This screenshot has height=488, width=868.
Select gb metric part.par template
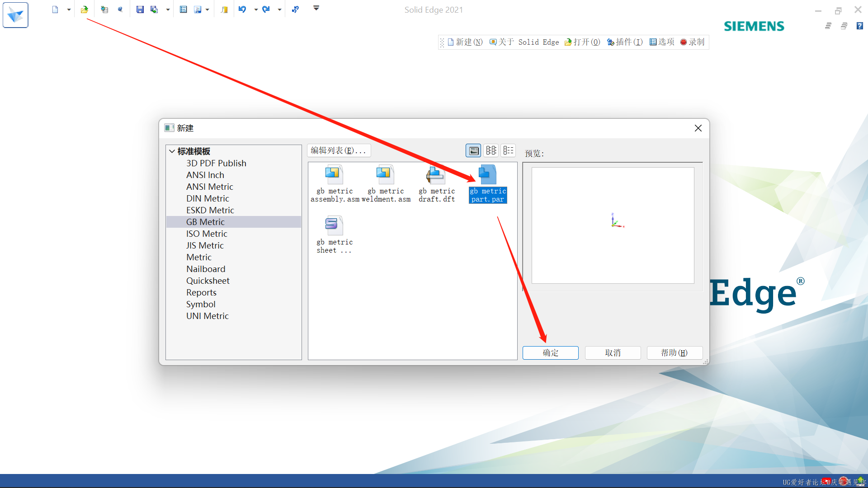point(488,184)
